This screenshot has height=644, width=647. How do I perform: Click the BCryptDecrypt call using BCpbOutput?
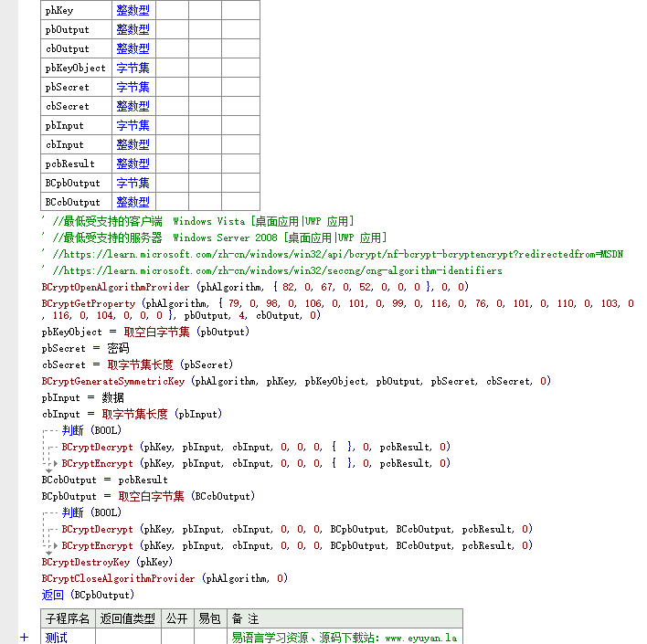[297, 529]
